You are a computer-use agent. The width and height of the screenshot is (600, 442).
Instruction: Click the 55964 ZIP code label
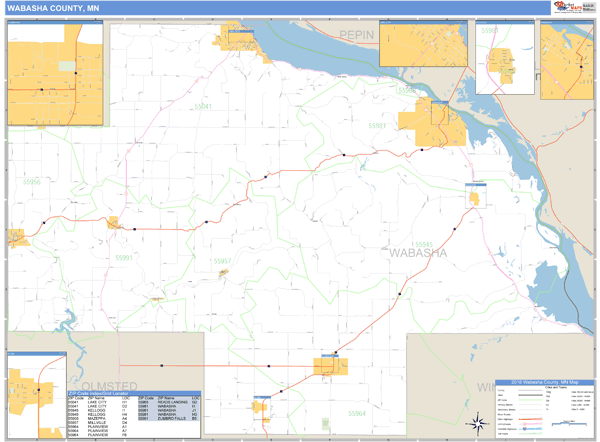(x=356, y=413)
